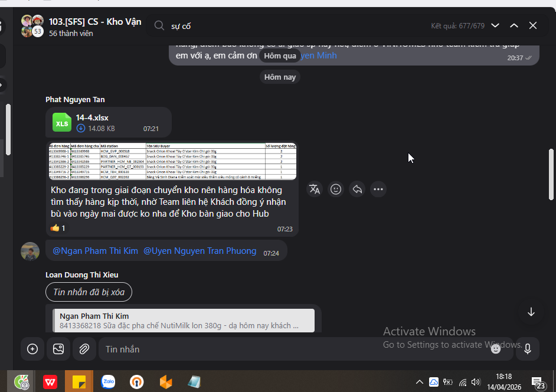The width and height of the screenshot is (556, 392).
Task: Record voice message with microphone icon
Action: (528, 349)
